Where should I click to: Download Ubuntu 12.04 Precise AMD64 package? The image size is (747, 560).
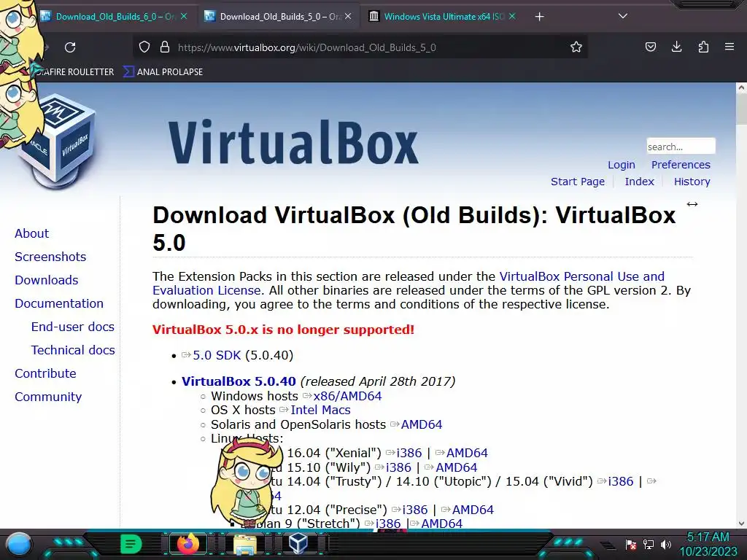pos(473,510)
